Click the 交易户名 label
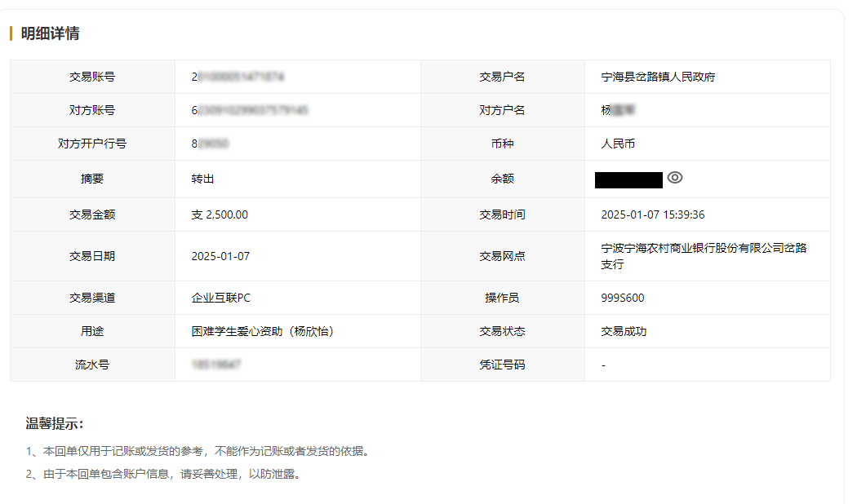 click(x=502, y=77)
